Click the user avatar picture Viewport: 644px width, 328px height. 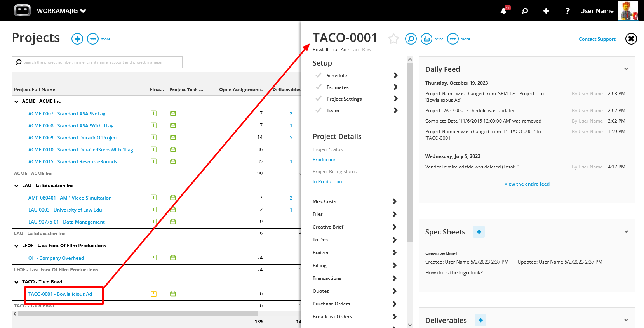(628, 10)
